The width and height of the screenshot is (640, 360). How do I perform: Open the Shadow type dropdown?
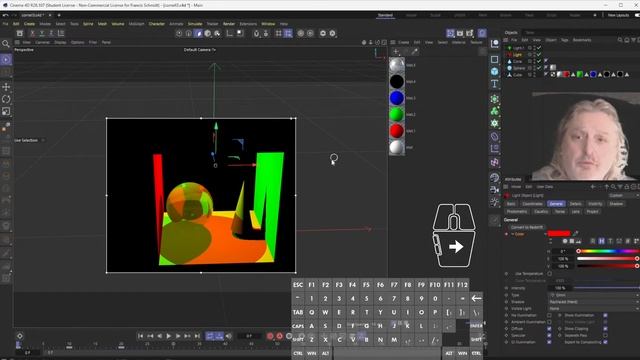[594, 302]
